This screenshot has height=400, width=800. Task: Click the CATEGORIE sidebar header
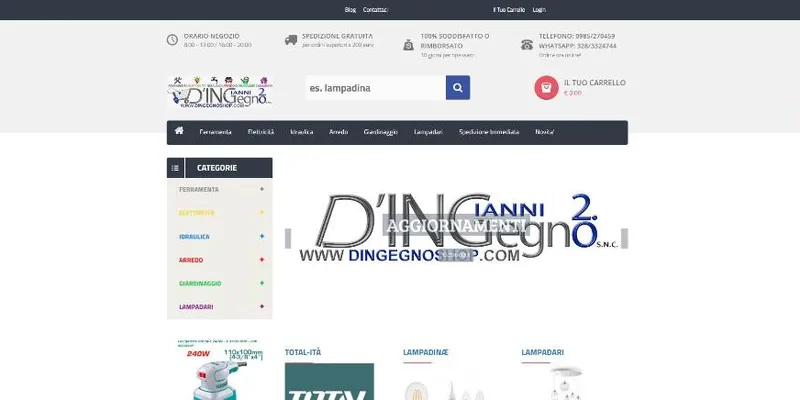click(x=219, y=168)
